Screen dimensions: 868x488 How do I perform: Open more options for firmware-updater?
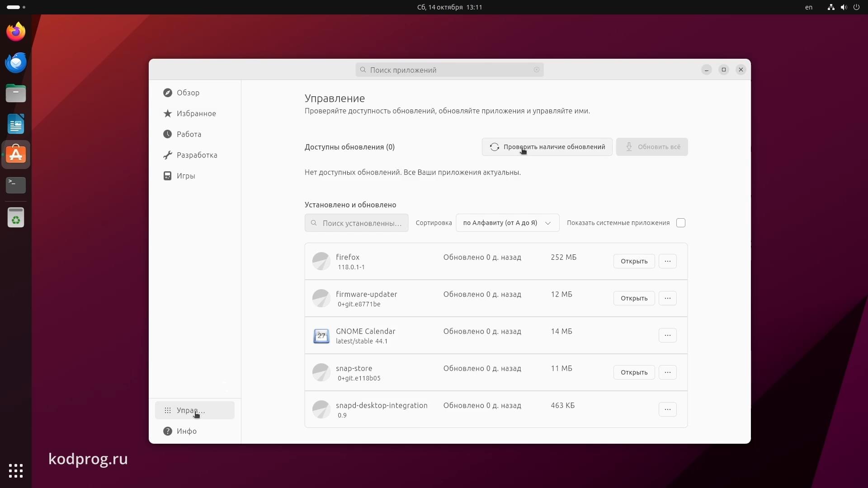click(668, 298)
